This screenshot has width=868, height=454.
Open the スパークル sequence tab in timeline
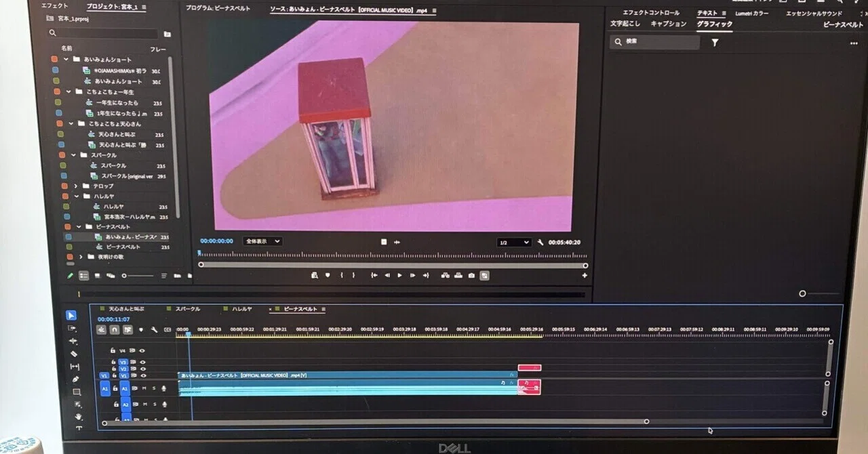(x=188, y=309)
